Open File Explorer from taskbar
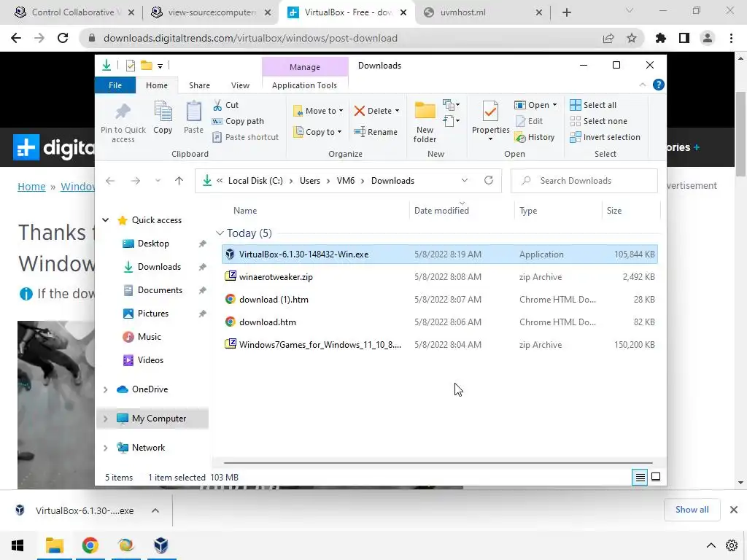Image resolution: width=747 pixels, height=560 pixels. (55, 545)
